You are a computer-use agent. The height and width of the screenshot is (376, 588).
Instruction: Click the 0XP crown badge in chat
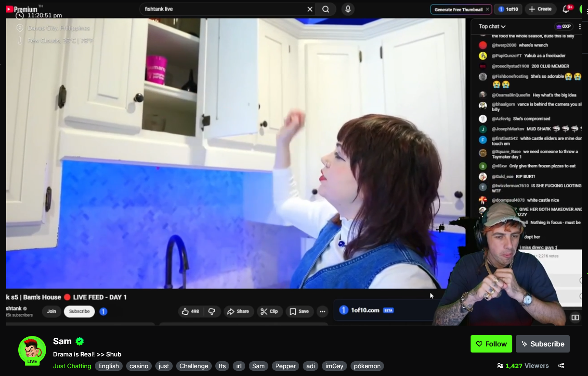click(x=563, y=27)
